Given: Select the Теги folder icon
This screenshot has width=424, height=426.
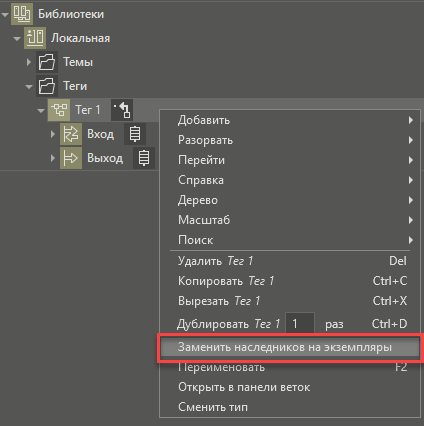Looking at the screenshot, I should click(x=47, y=86).
